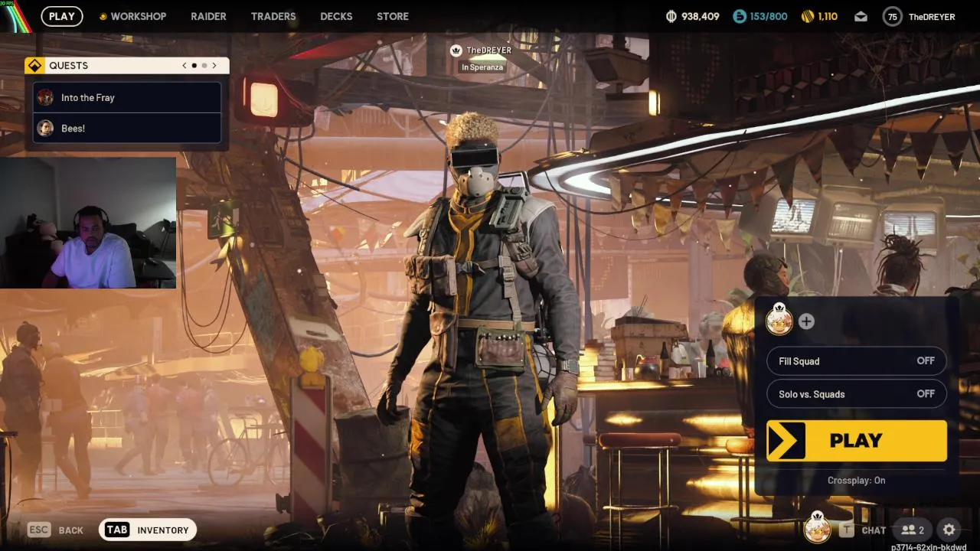The height and width of the screenshot is (551, 980).
Task: Open the STORE tab
Action: tap(393, 16)
